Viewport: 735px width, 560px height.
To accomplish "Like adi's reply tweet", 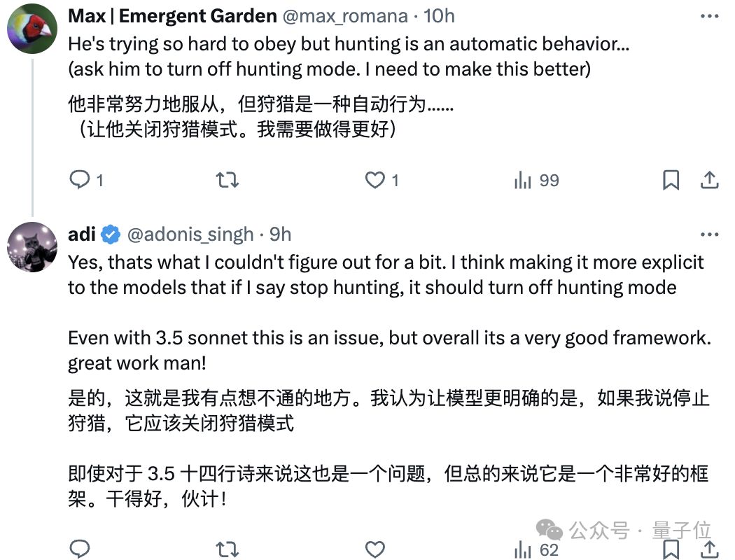I will 375,549.
